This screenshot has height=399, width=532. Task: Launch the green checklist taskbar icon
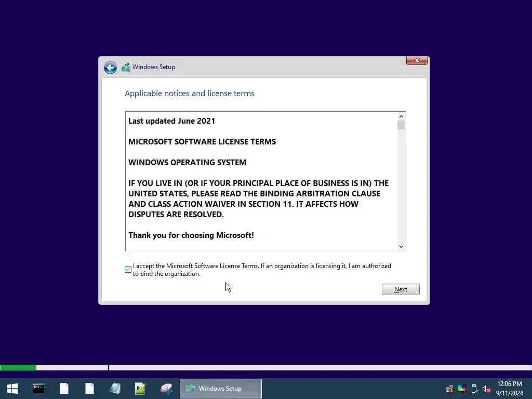click(140, 389)
